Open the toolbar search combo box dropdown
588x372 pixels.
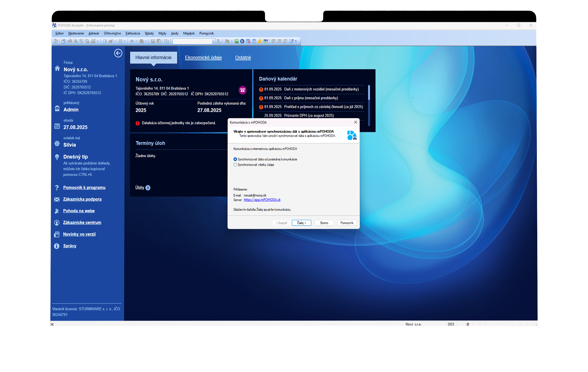[x=213, y=41]
